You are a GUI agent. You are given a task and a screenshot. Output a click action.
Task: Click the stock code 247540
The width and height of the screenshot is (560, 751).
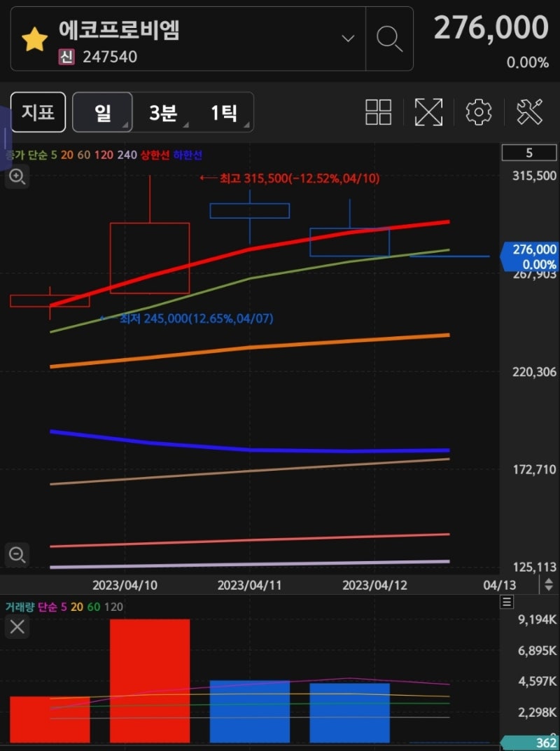click(110, 57)
